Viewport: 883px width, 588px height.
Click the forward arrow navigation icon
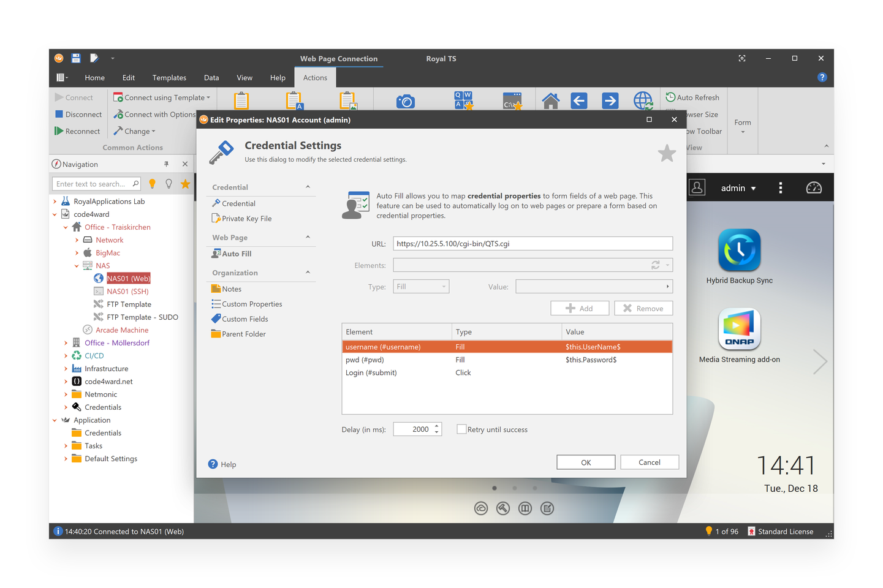pos(610,101)
